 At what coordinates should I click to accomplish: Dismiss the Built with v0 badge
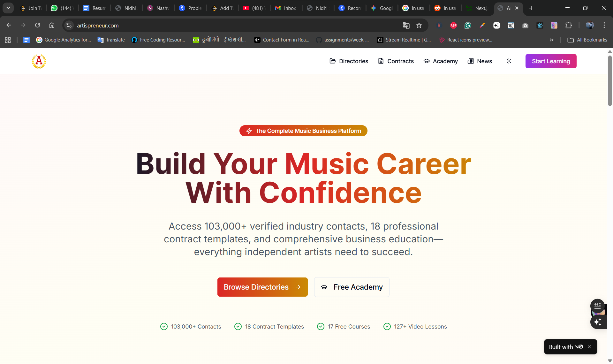tap(589, 347)
